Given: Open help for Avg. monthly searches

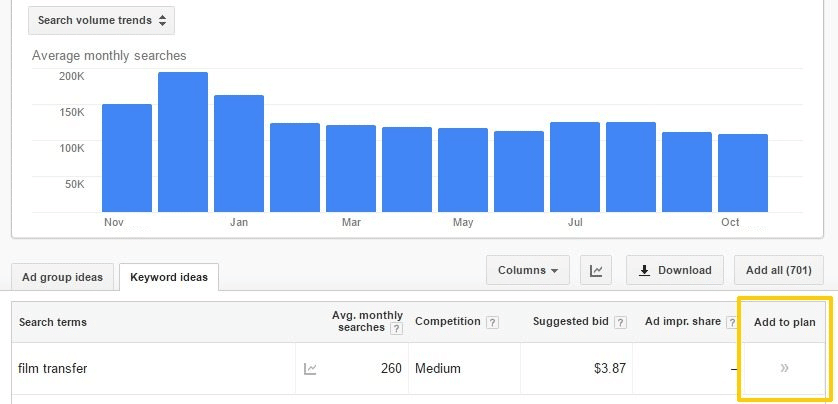Looking at the screenshot, I should pos(396,328).
